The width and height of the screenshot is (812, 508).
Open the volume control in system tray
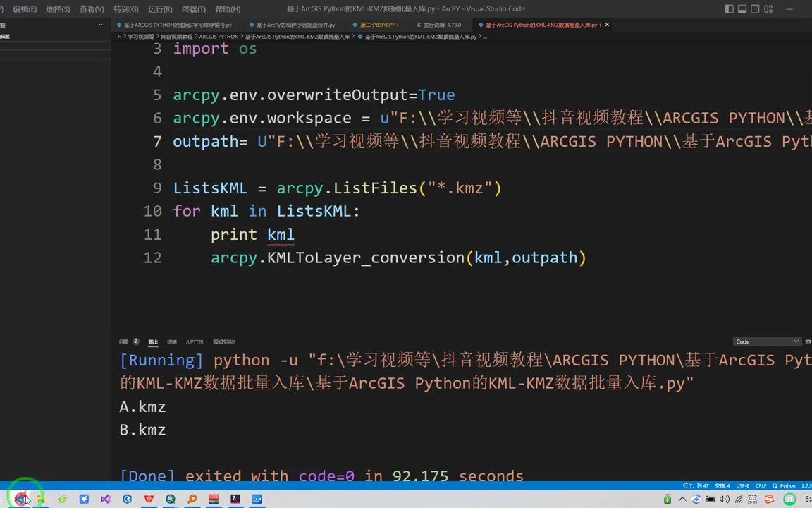(x=724, y=499)
